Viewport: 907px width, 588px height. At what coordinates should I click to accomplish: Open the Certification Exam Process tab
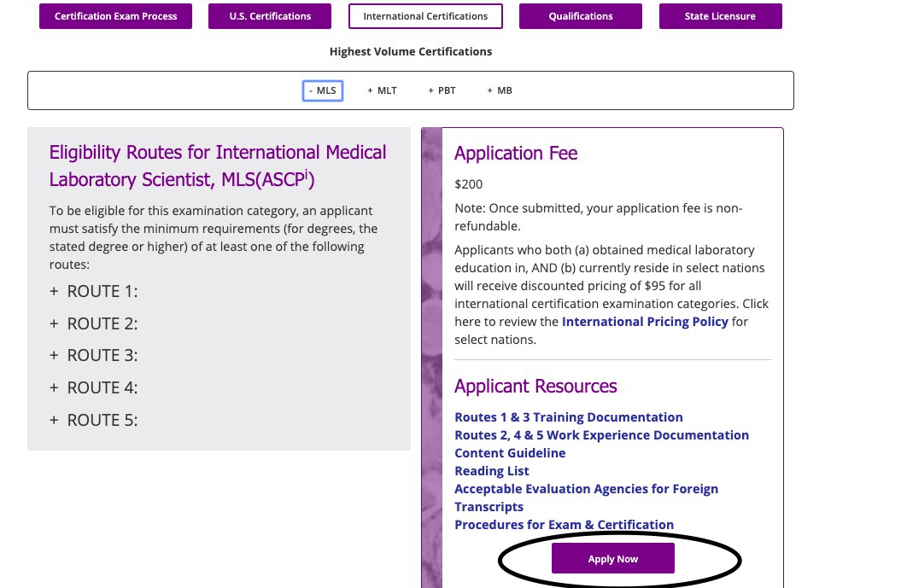(115, 16)
